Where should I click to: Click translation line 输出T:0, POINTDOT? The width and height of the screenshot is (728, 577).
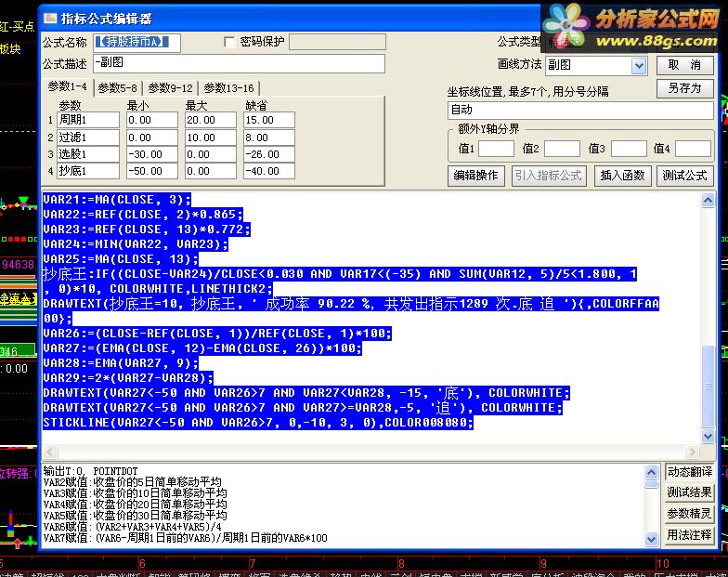[x=91, y=470]
